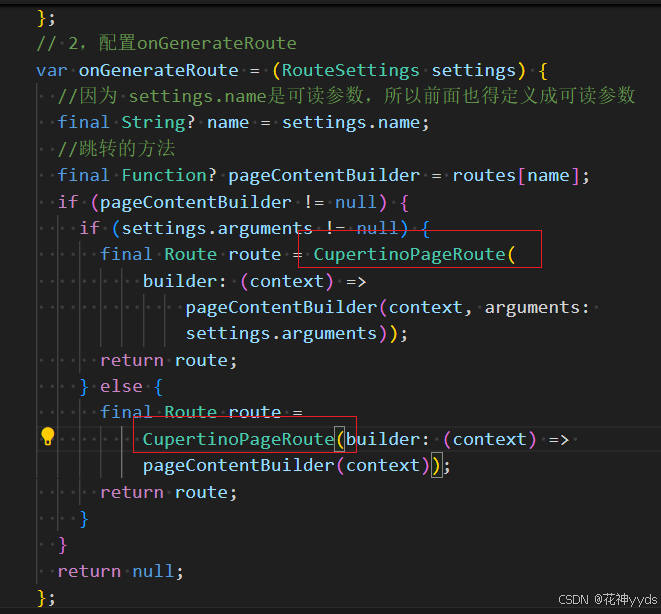Click the closing '};' at the bottom
The width and height of the screenshot is (661, 614).
click(x=46, y=598)
